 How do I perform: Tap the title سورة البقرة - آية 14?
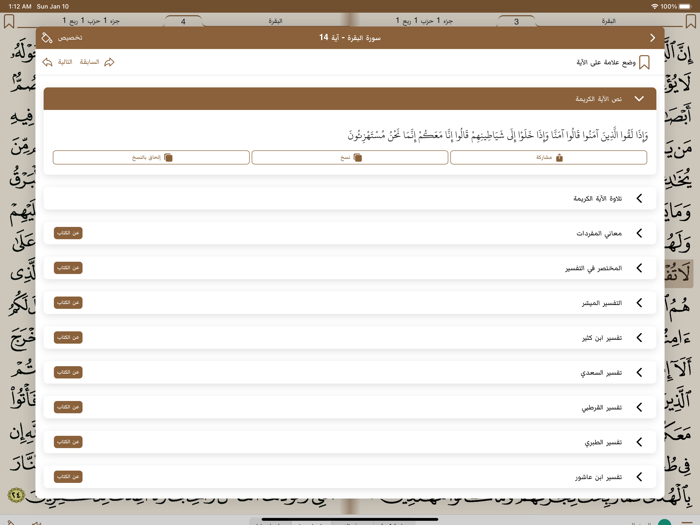350,38
